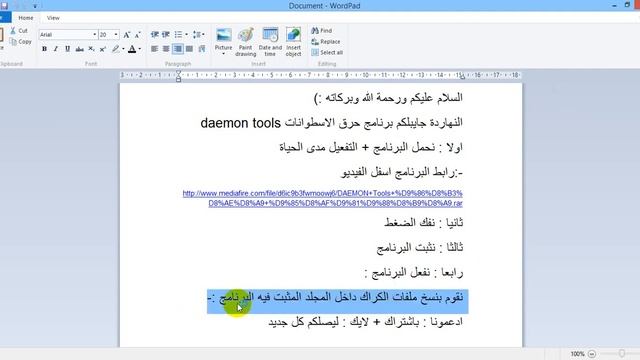Start a bulleted list
This screenshot has width=640, height=360.
coord(178,35)
